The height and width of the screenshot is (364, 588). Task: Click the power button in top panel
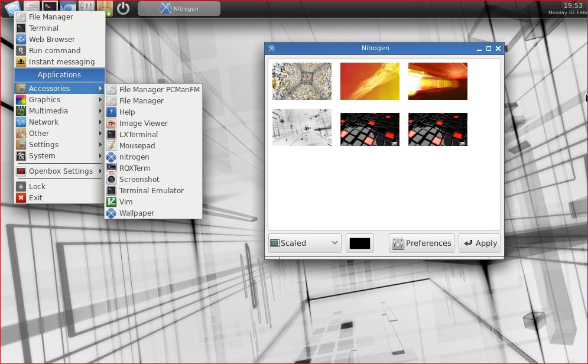(x=123, y=8)
